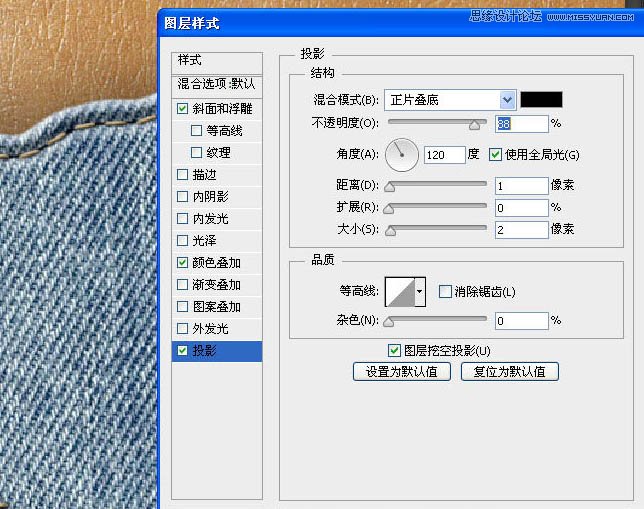Click the 复位为默认值 button

coord(510,372)
